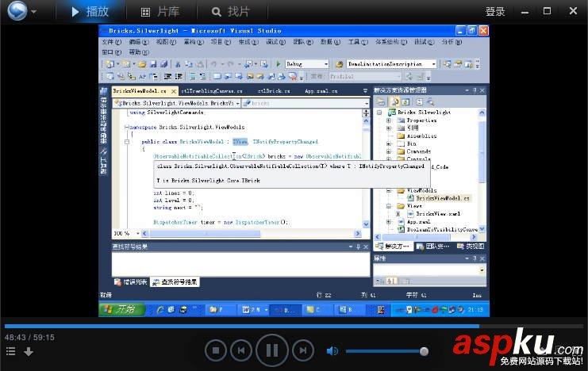Open the player logo main menu
The width and height of the screenshot is (588, 371).
click(21, 11)
